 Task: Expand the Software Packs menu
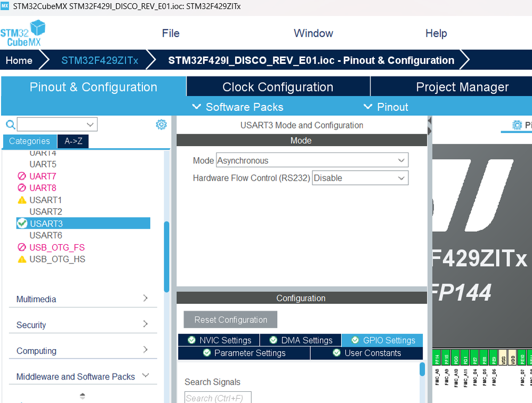238,107
